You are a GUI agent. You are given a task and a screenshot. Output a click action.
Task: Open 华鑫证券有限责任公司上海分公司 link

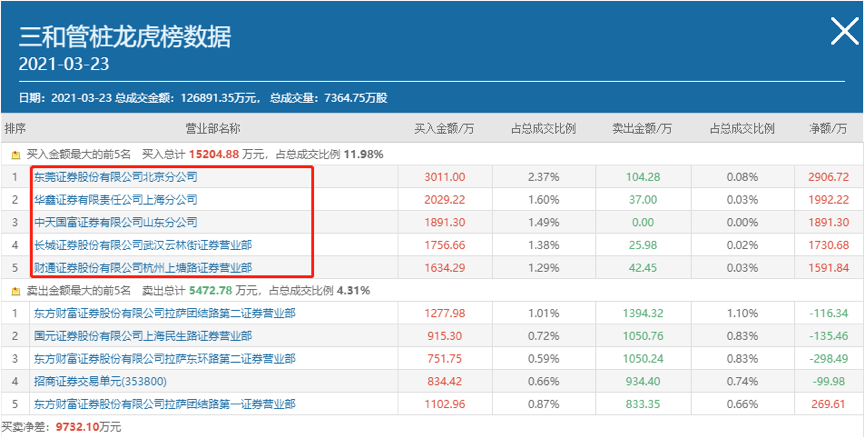(x=116, y=200)
